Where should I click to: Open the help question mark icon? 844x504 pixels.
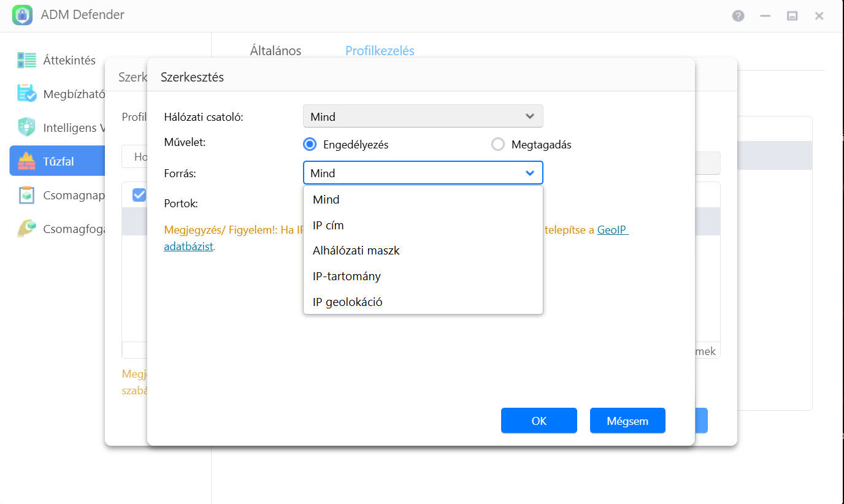click(x=738, y=16)
